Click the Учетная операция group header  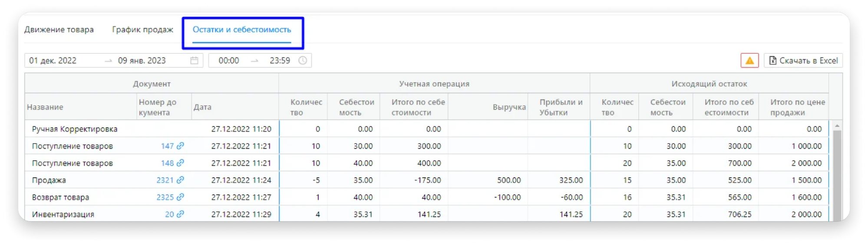[x=434, y=83]
